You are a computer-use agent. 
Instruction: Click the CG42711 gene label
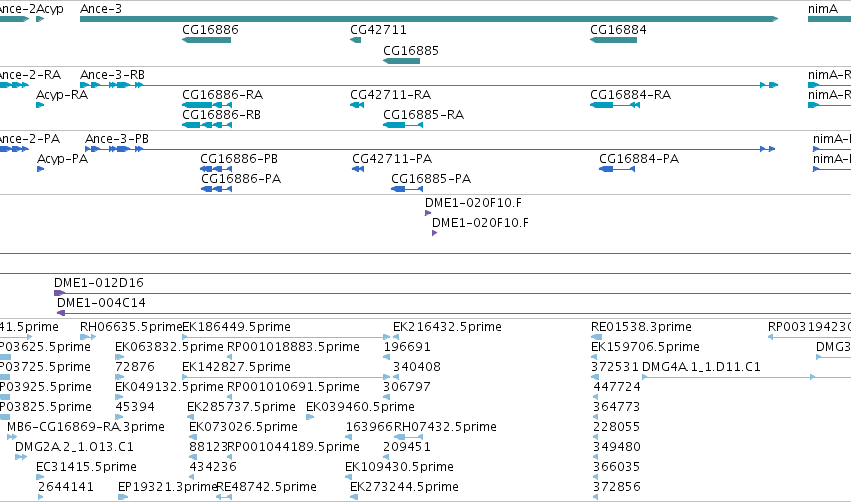(x=378, y=30)
